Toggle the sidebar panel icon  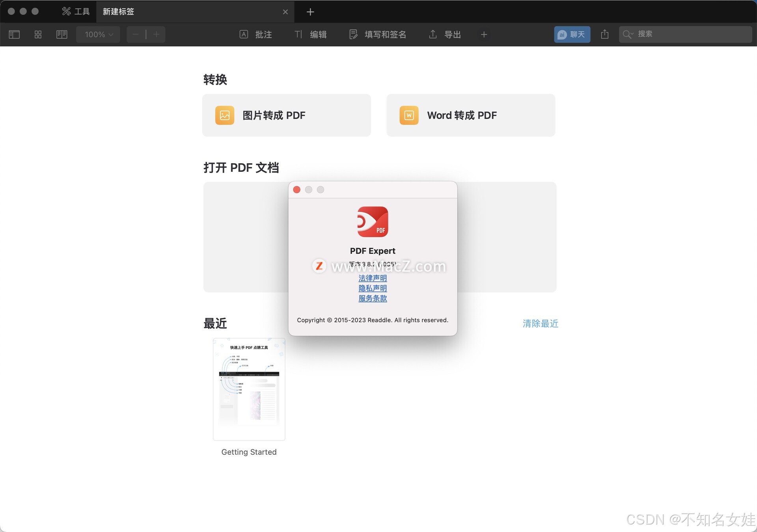click(14, 35)
